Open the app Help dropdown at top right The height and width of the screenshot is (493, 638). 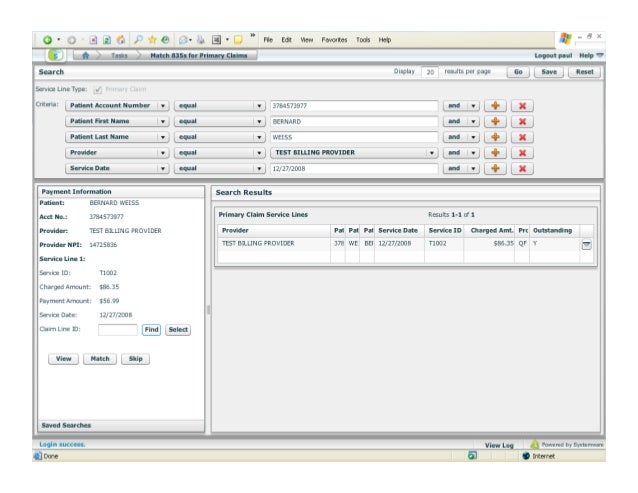pyautogui.click(x=591, y=56)
